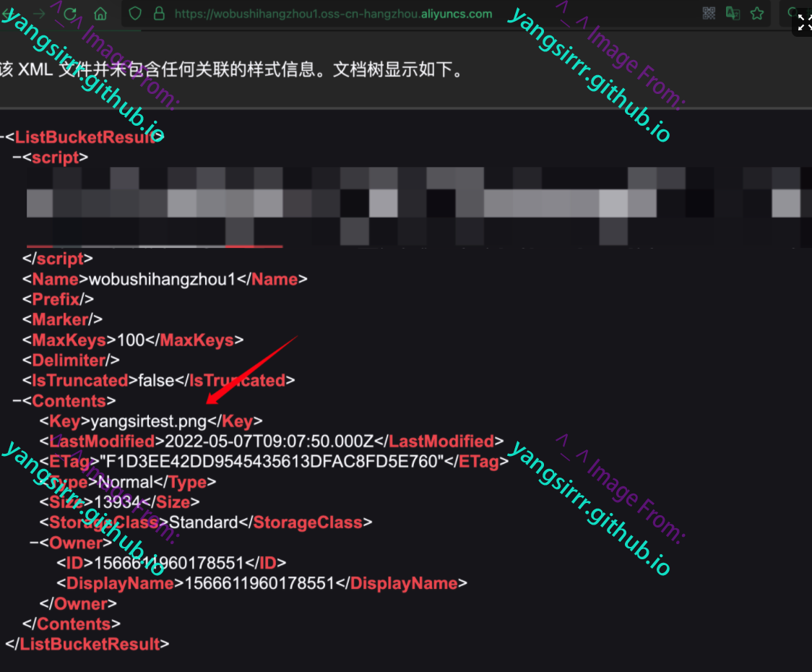The image size is (812, 672).
Task: Bookmark this page with the star icon
Action: click(757, 14)
